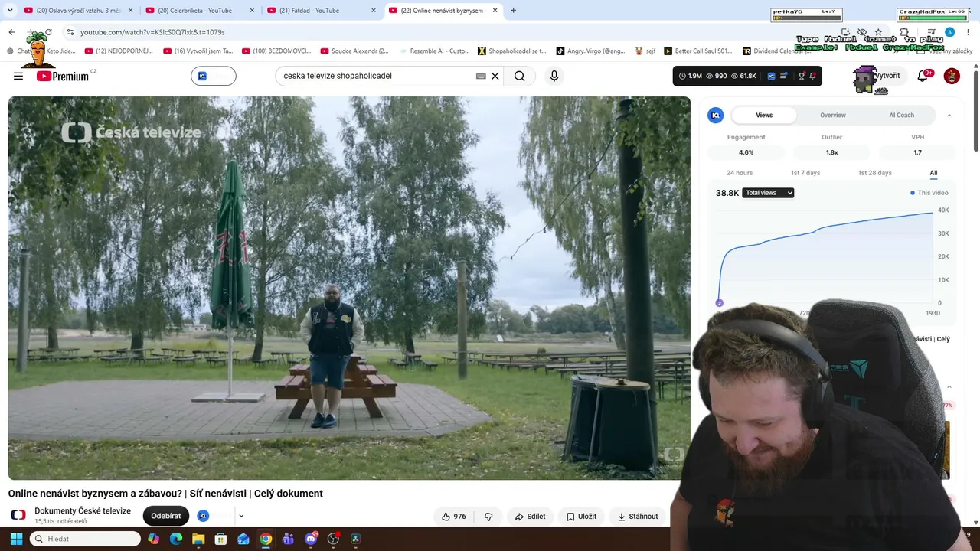
Task: Open YouTube notifications bell
Action: coord(923,76)
